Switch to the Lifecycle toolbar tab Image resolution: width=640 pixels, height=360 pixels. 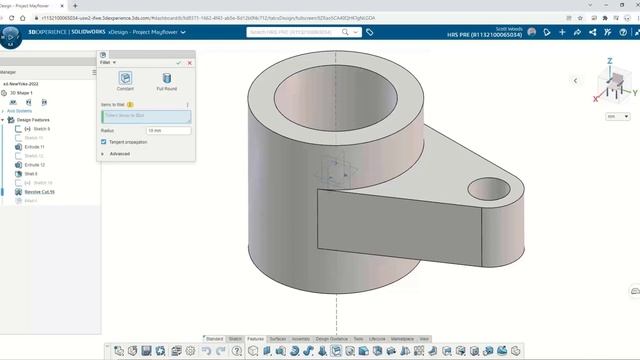pos(377,339)
